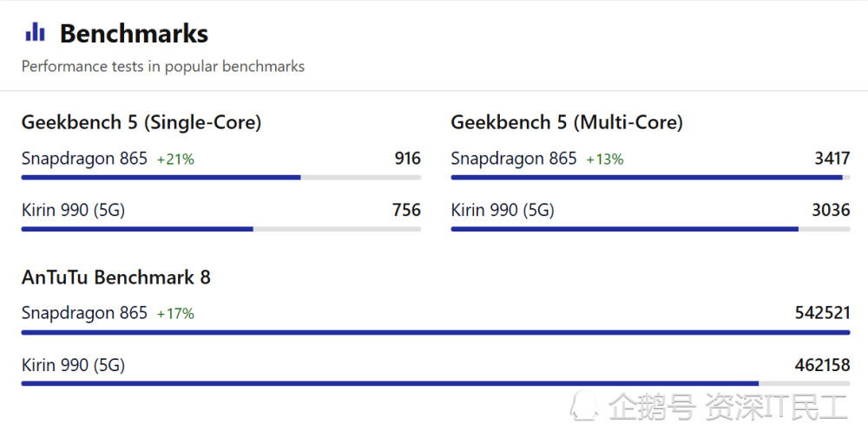Click the Kirin 990 AnTuTu progress bar

(436, 383)
